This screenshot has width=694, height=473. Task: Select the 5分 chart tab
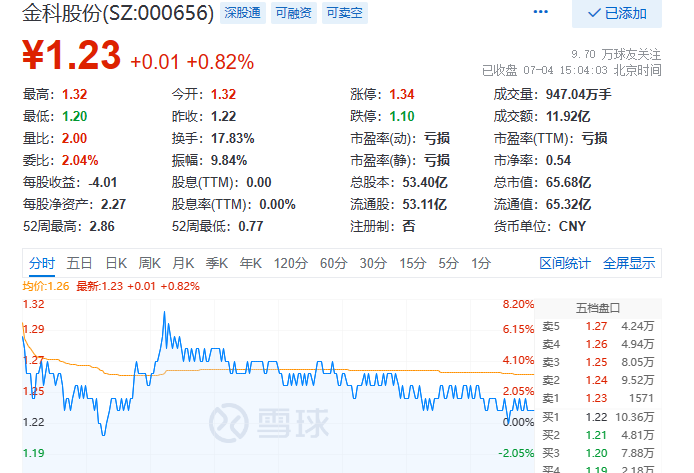coord(448,264)
